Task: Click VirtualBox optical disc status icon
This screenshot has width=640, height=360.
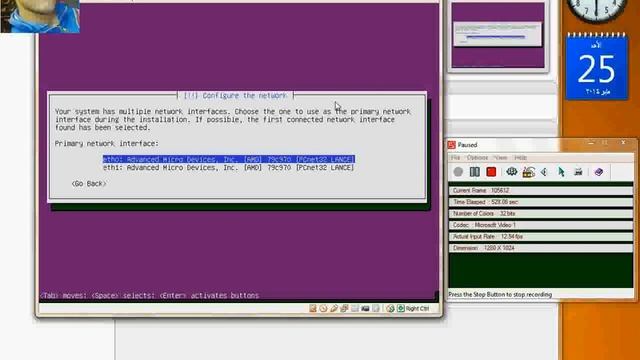Action: pyautogui.click(x=323, y=309)
